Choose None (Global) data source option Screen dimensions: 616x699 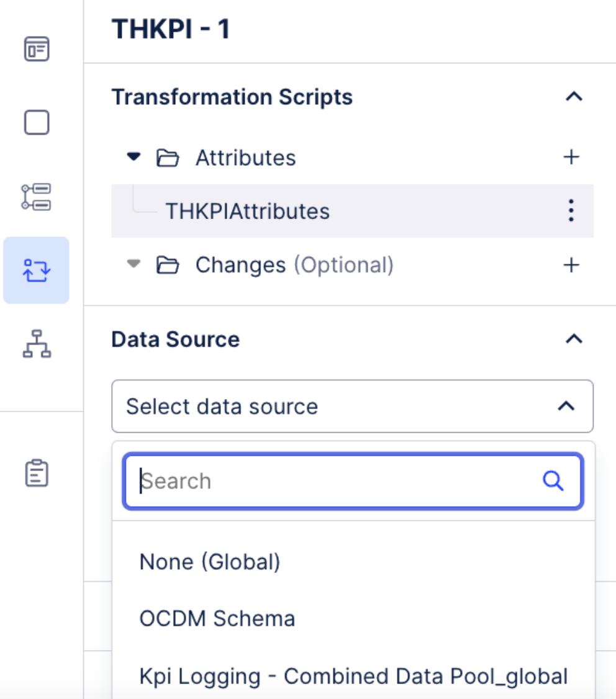pos(210,562)
